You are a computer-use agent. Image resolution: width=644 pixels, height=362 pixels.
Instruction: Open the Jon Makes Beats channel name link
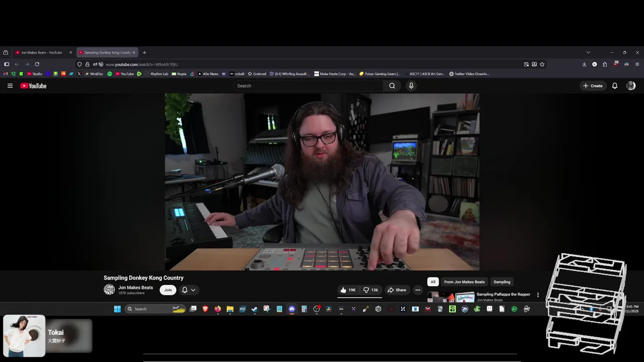135,288
